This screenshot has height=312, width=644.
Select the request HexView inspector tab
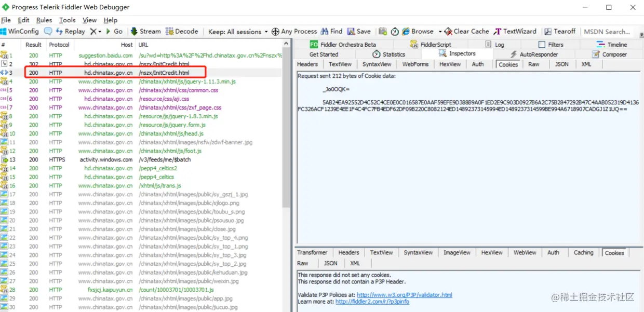coord(450,64)
